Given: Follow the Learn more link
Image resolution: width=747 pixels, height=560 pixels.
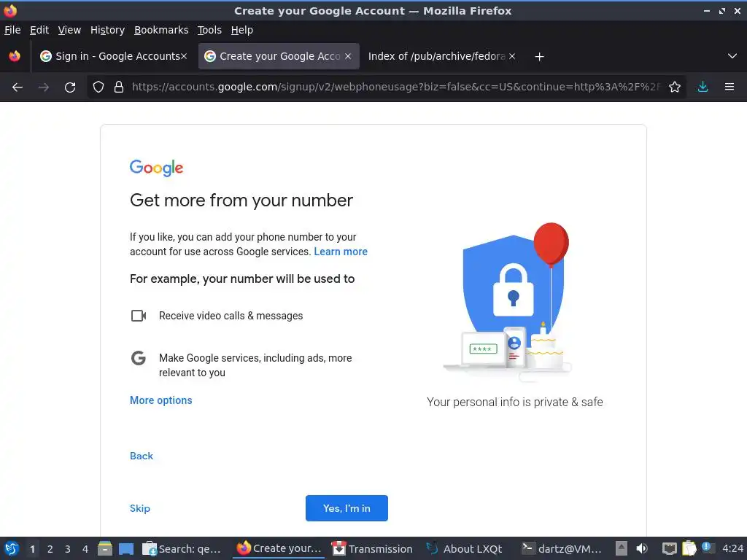Looking at the screenshot, I should 341,252.
